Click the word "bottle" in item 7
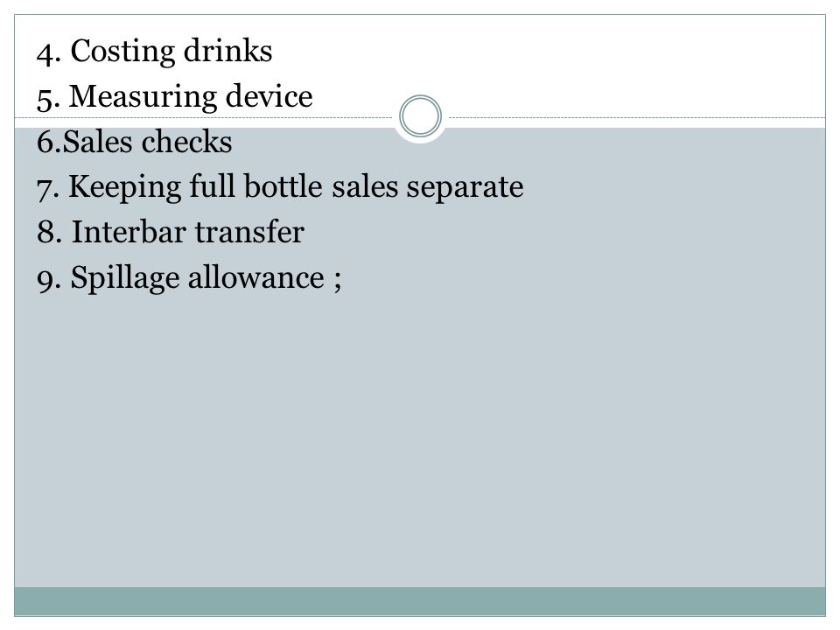 tap(283, 186)
